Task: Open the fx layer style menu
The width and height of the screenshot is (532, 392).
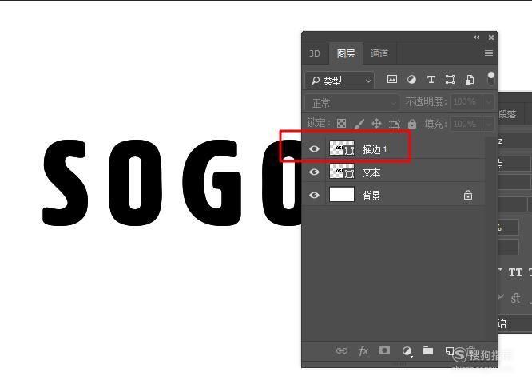Action: 363,351
